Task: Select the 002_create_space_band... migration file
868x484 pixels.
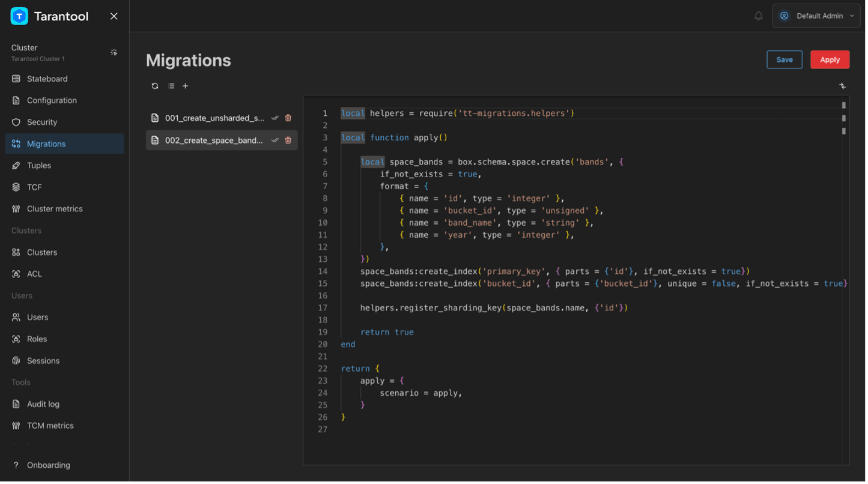Action: coord(222,141)
